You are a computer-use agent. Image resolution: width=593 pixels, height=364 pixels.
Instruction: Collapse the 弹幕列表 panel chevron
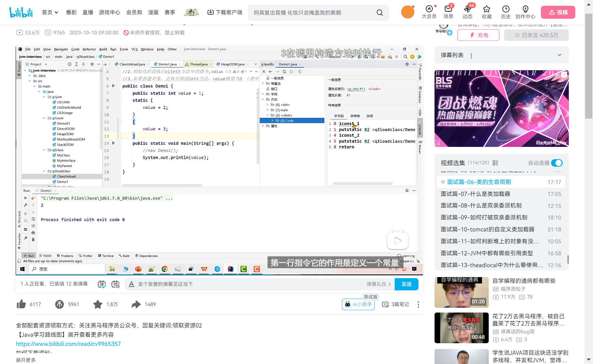pos(560,55)
